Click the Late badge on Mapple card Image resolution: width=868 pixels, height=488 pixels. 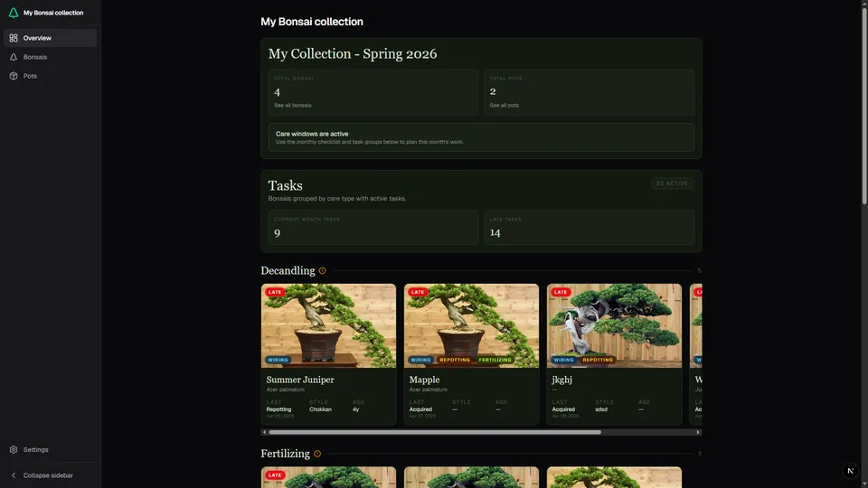point(418,292)
